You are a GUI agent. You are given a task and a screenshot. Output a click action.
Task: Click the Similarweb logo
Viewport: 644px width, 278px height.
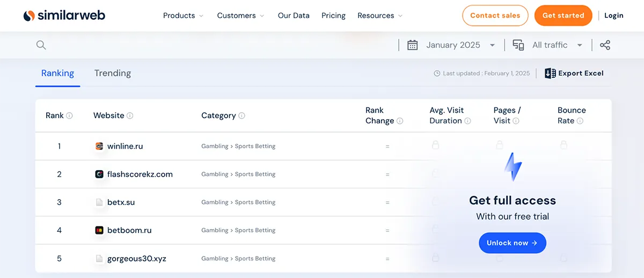[x=64, y=16]
